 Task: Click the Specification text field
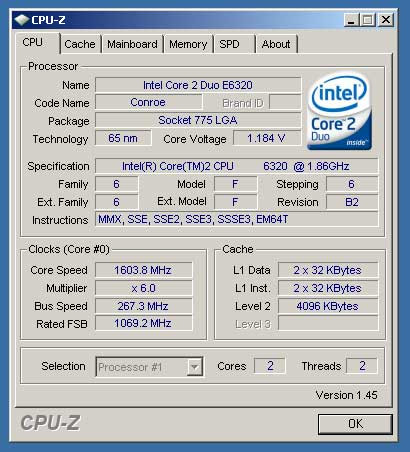(x=237, y=166)
